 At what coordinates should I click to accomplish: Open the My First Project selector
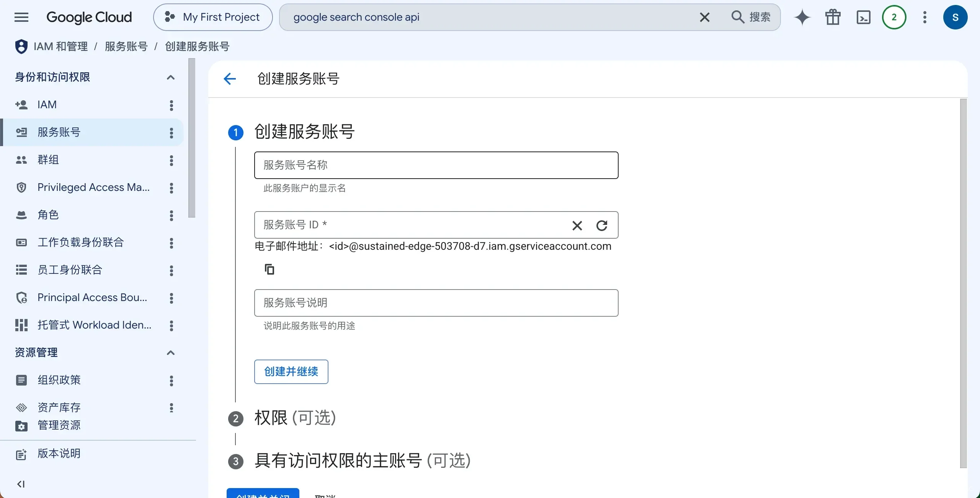click(x=213, y=17)
